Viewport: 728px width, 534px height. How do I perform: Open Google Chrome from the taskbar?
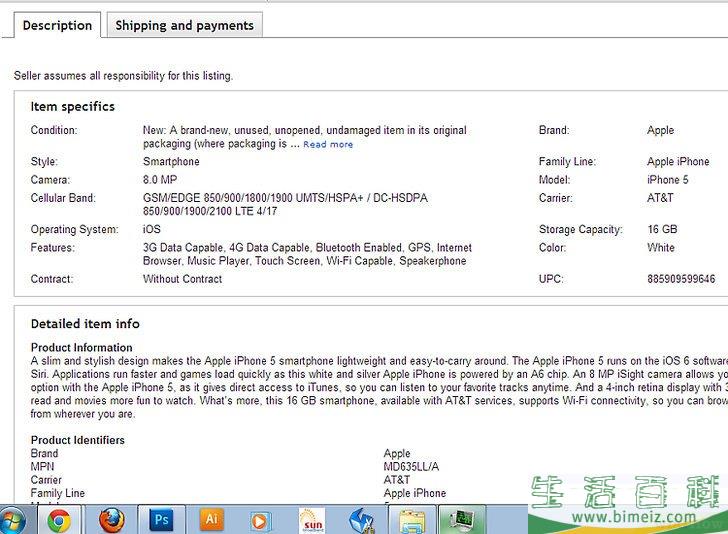click(59, 520)
